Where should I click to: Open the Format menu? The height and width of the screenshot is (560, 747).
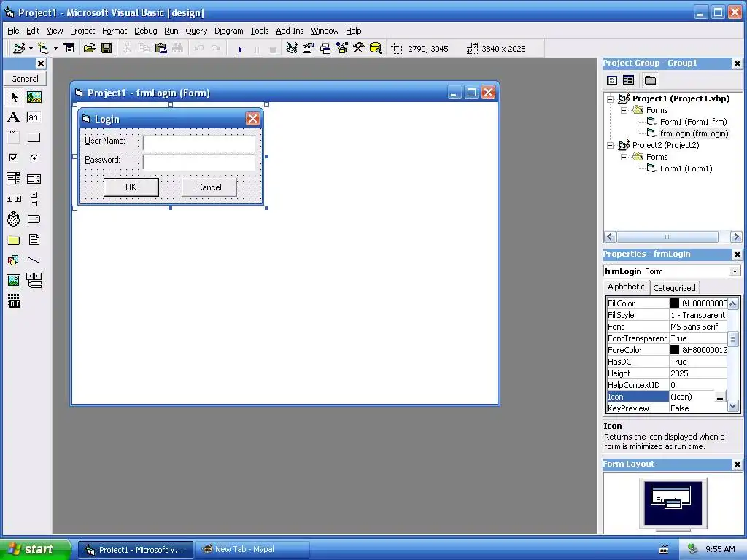click(115, 31)
